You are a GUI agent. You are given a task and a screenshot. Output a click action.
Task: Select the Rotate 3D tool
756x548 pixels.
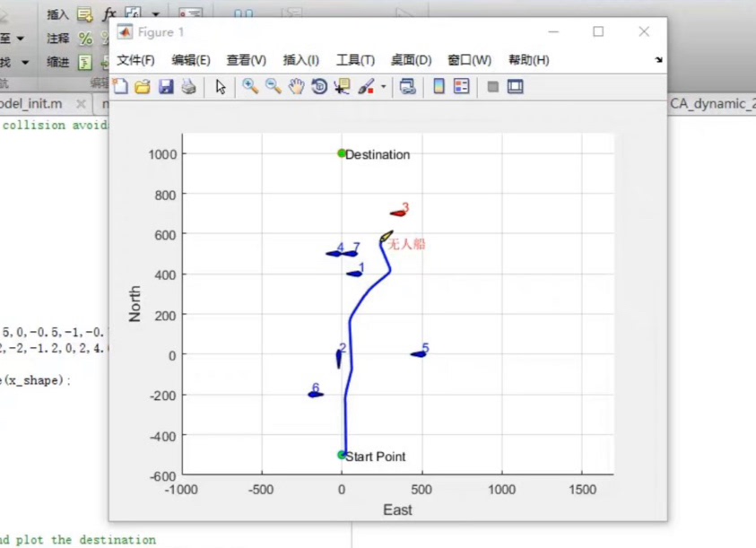(x=319, y=87)
